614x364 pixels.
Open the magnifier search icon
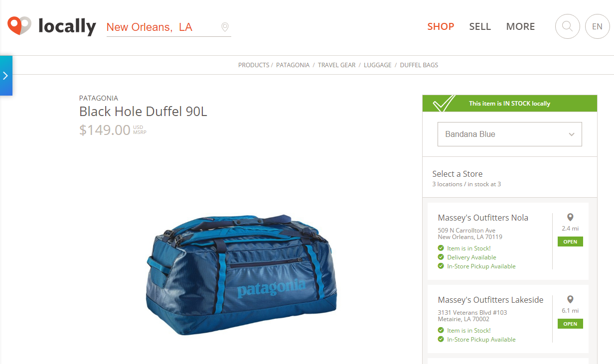pos(567,26)
